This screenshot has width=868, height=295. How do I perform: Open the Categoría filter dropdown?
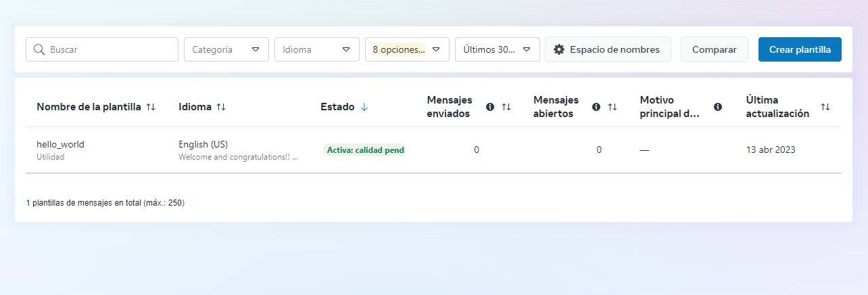click(226, 49)
